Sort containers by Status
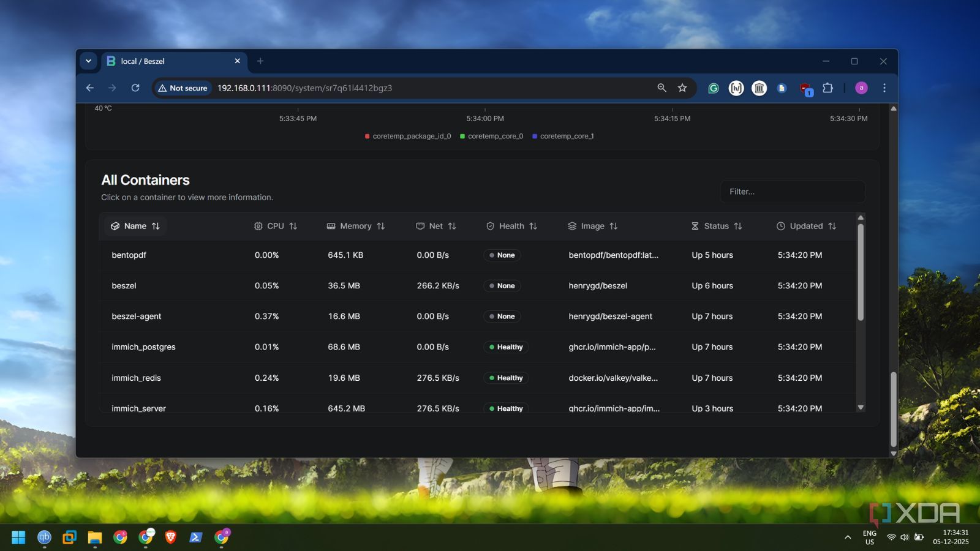Image resolution: width=980 pixels, height=551 pixels. [717, 226]
